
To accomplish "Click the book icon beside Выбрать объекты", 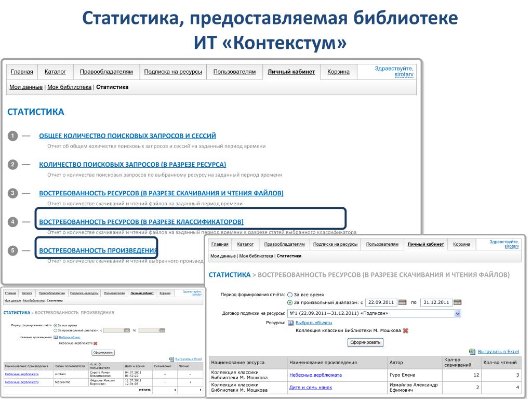I will click(x=291, y=323).
